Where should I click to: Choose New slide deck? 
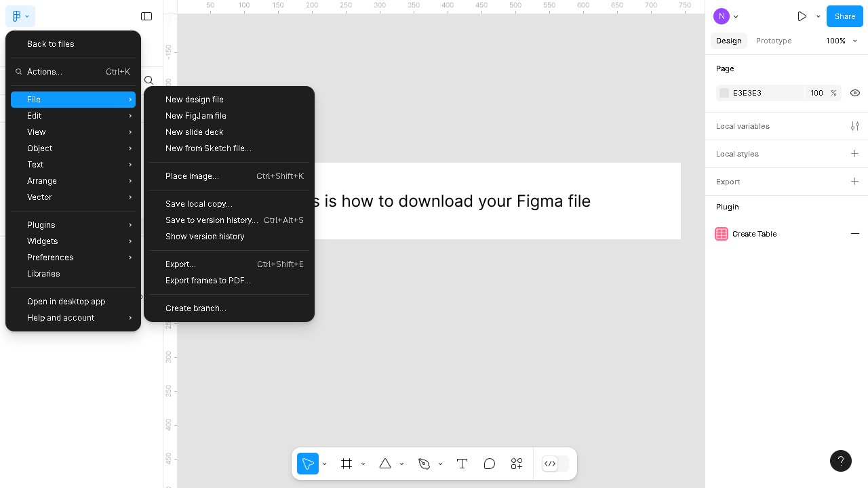click(x=229, y=132)
